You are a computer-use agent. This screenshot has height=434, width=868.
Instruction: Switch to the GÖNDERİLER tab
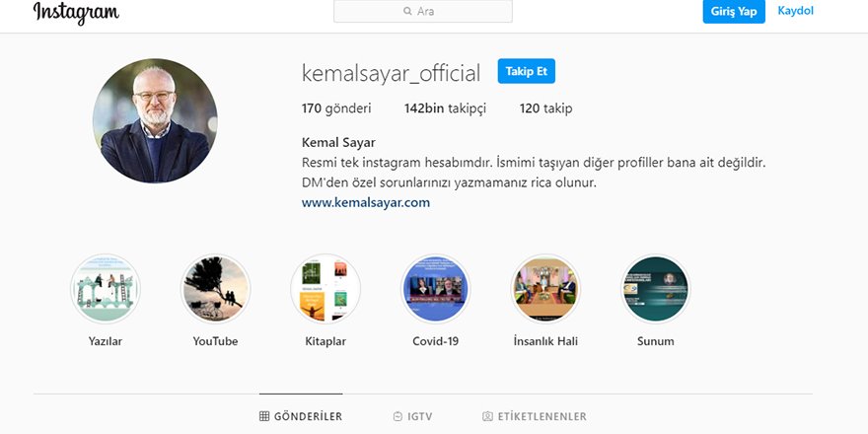pos(301,416)
